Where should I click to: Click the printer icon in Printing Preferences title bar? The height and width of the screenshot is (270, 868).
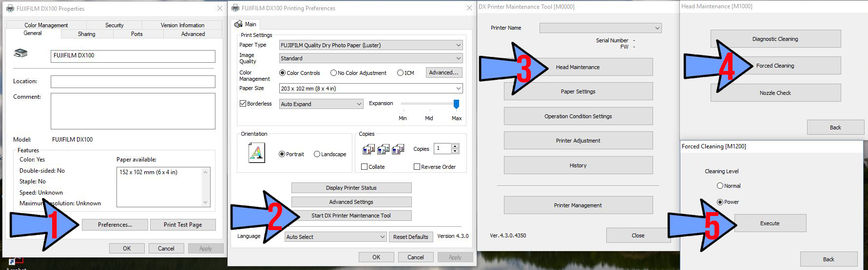(x=235, y=8)
